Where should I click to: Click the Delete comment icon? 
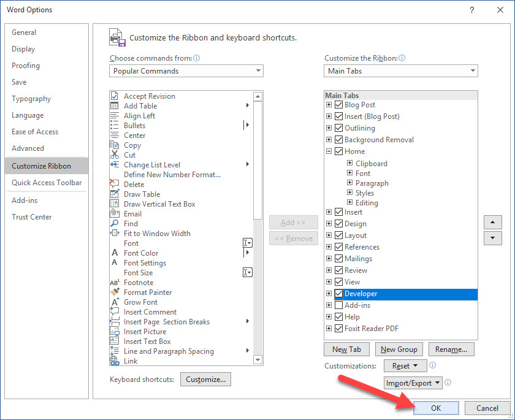click(x=114, y=184)
